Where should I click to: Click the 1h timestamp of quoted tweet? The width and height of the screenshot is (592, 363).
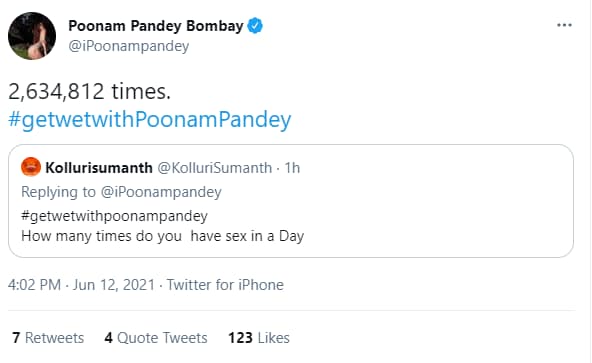click(x=292, y=168)
